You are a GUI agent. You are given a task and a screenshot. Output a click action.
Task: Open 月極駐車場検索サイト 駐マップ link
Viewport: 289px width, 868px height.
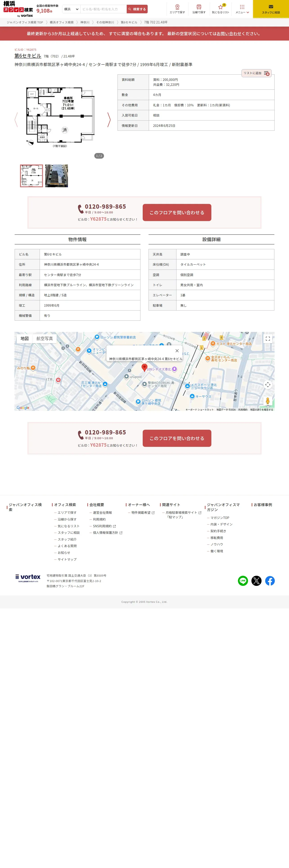pyautogui.click(x=183, y=515)
